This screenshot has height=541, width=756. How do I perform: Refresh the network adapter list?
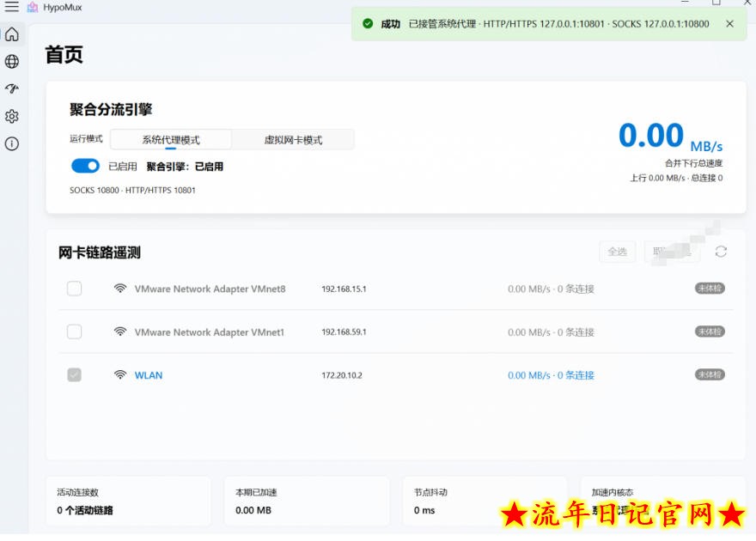[x=721, y=252]
